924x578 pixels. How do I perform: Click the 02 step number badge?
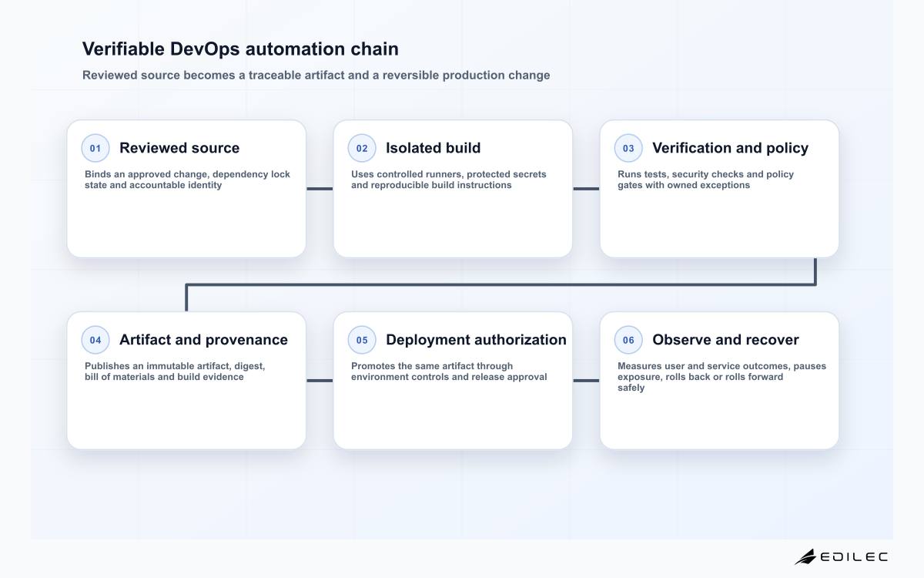362,148
